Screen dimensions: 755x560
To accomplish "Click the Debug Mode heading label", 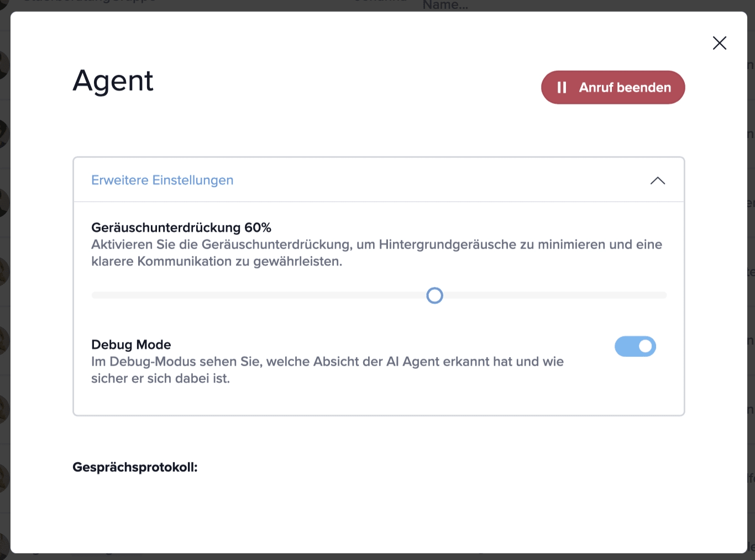I will click(x=131, y=345).
